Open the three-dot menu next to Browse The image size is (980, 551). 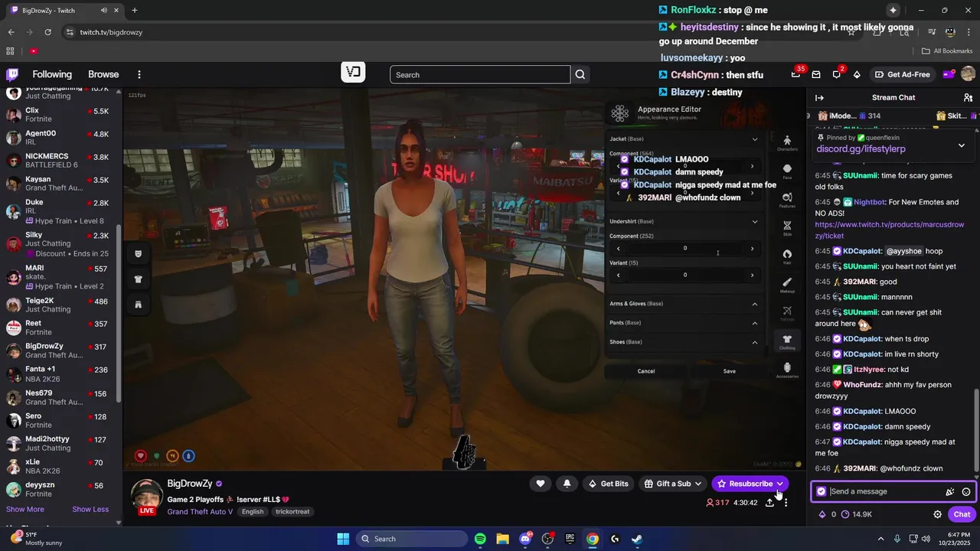click(x=139, y=74)
